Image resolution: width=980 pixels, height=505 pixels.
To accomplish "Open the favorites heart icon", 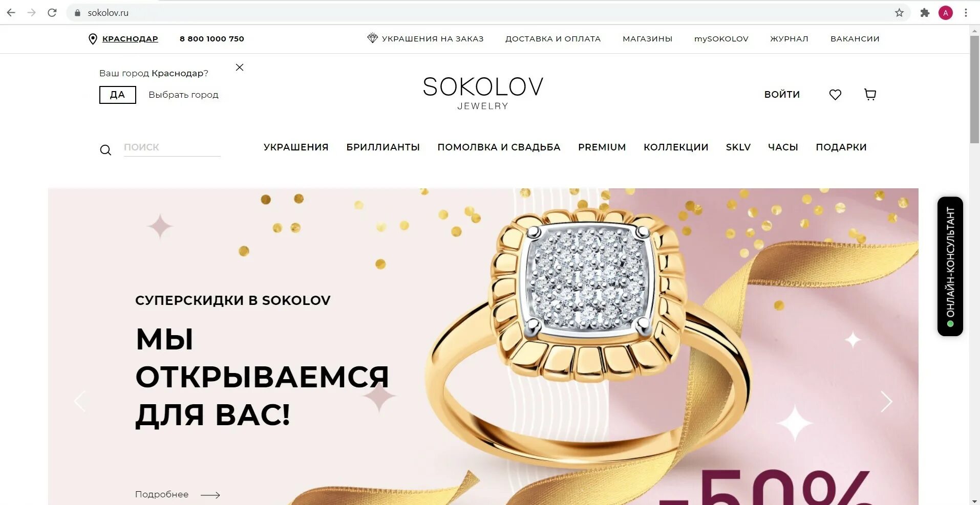I will [835, 95].
